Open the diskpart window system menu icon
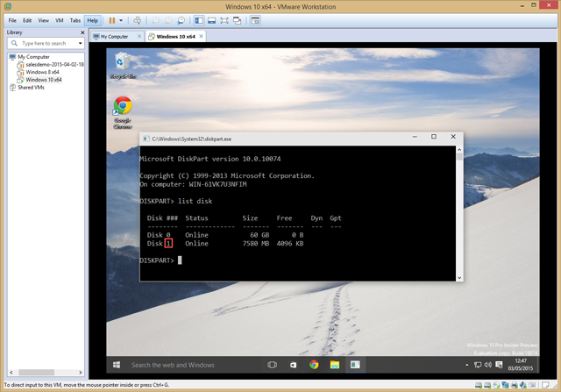The width and height of the screenshot is (561, 392). 146,139
